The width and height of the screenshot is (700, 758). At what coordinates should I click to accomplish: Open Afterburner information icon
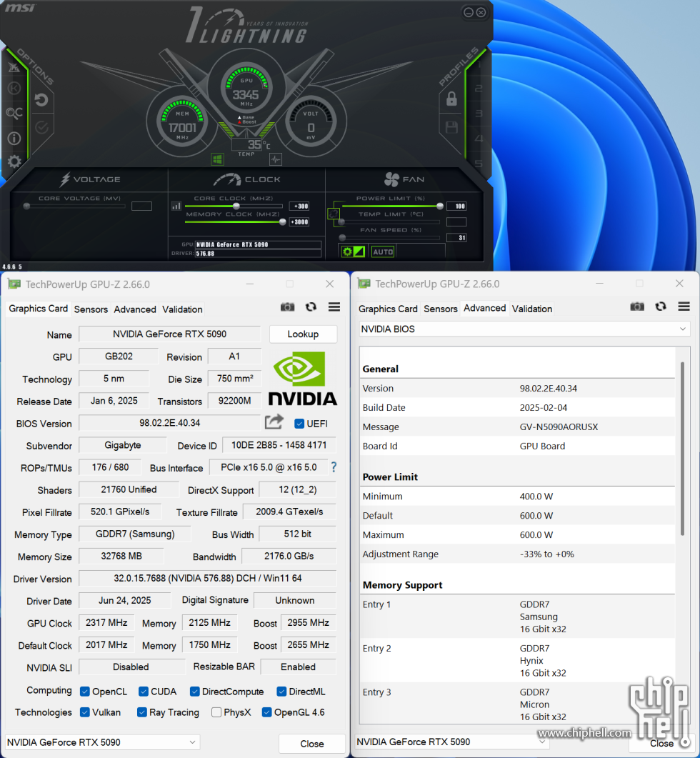click(x=14, y=139)
